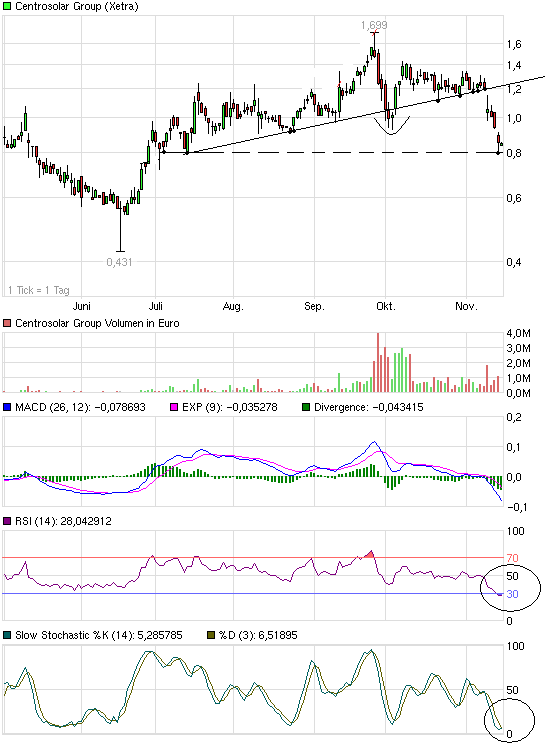
Task: Click the purple RSI (14) legend square
Action: tap(7, 521)
